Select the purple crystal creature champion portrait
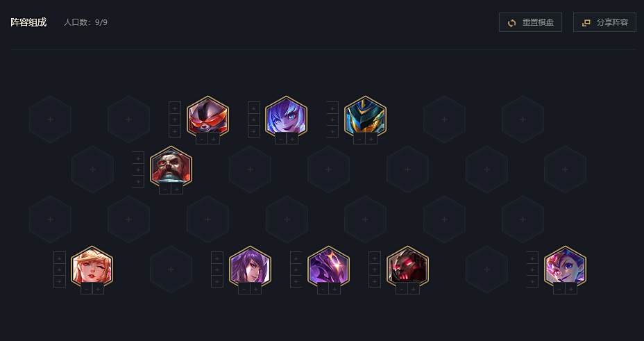This screenshot has width=644, height=341. [x=328, y=267]
